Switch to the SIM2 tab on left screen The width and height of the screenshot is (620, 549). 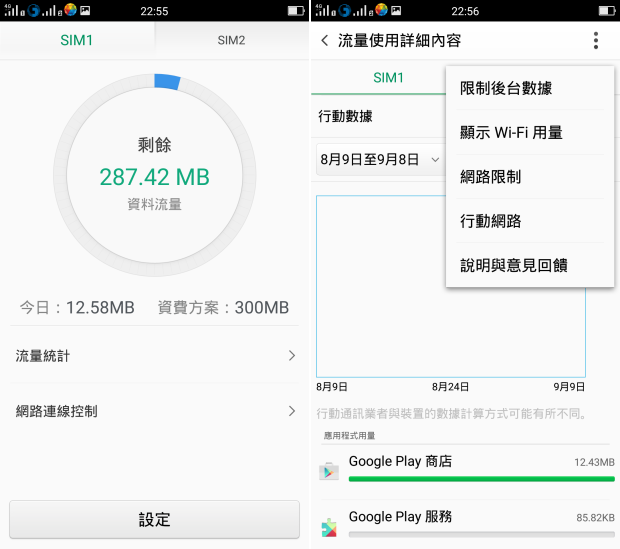[231, 40]
